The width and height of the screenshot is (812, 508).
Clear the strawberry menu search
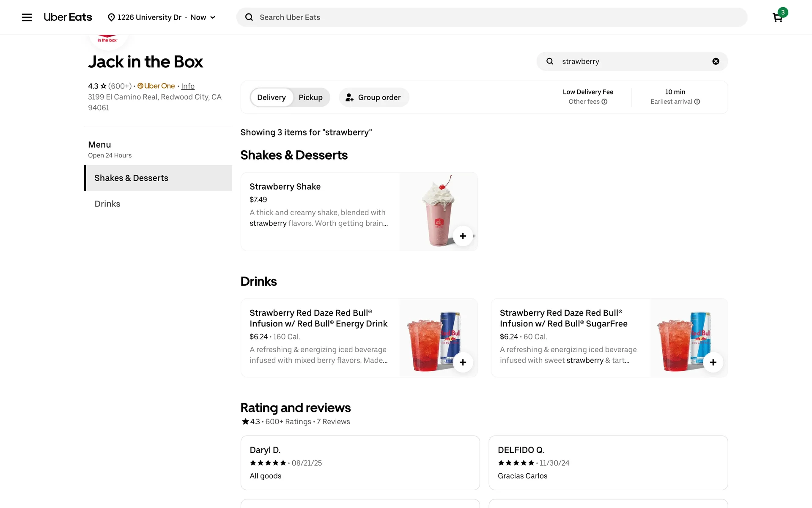click(716, 61)
